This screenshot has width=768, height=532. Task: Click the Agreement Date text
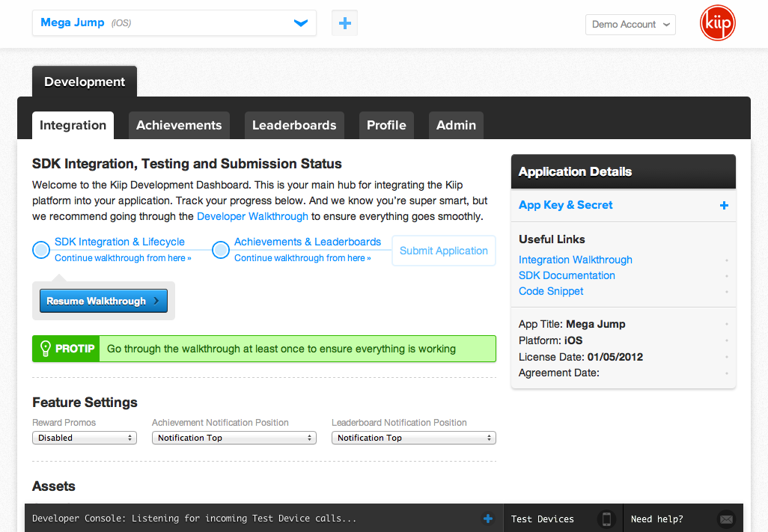click(x=559, y=373)
